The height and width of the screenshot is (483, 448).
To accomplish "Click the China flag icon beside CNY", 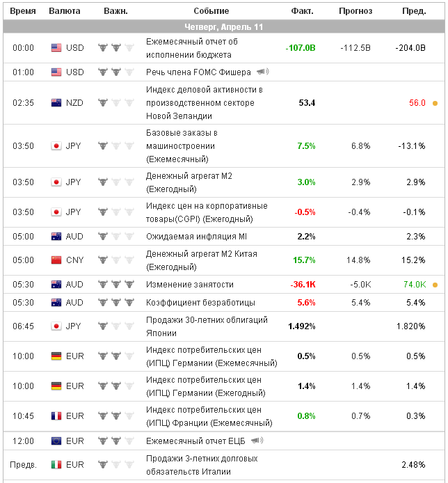I will coord(56,260).
